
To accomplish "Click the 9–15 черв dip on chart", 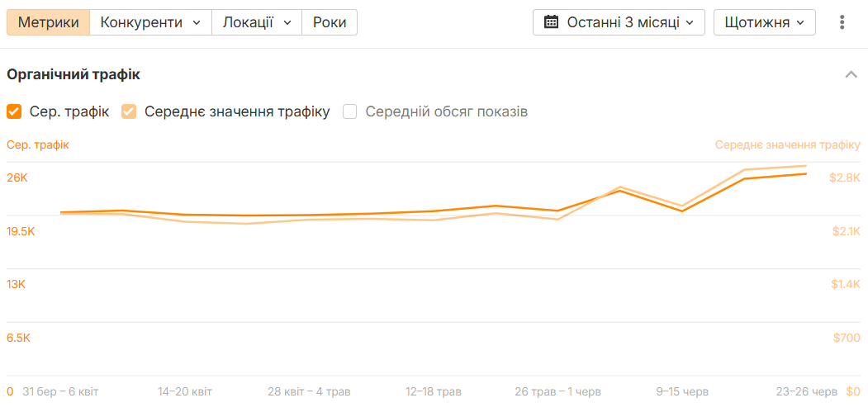I will pyautogui.click(x=682, y=211).
